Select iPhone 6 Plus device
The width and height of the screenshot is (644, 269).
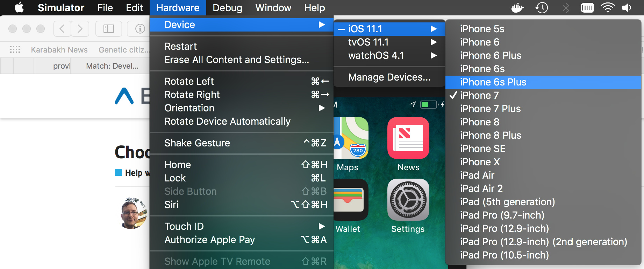543,55
